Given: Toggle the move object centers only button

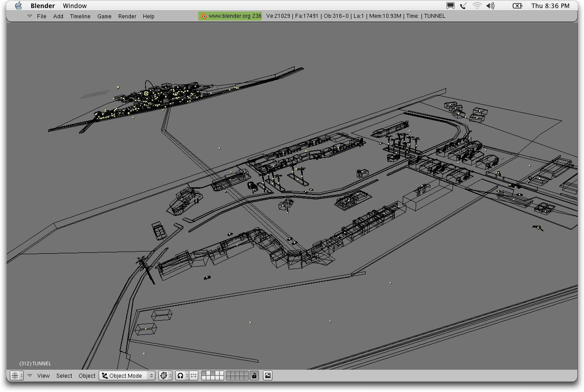Looking at the screenshot, I should (x=193, y=375).
